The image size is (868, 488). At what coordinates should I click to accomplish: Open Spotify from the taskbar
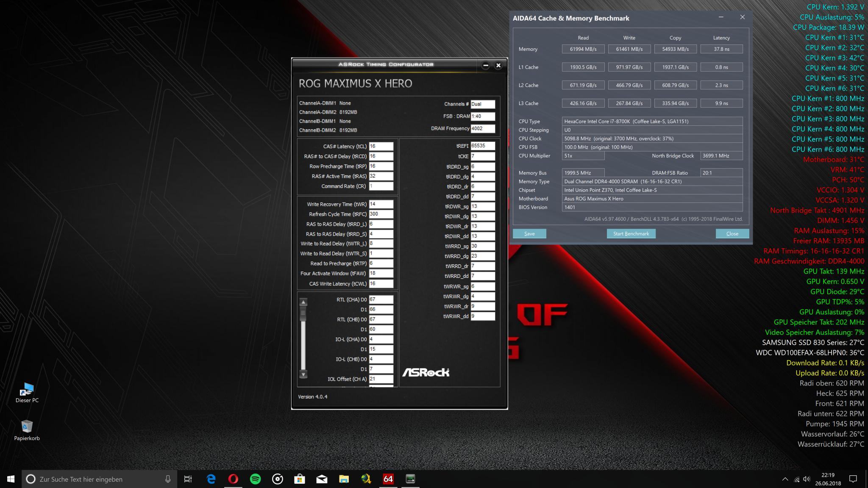[x=255, y=479]
